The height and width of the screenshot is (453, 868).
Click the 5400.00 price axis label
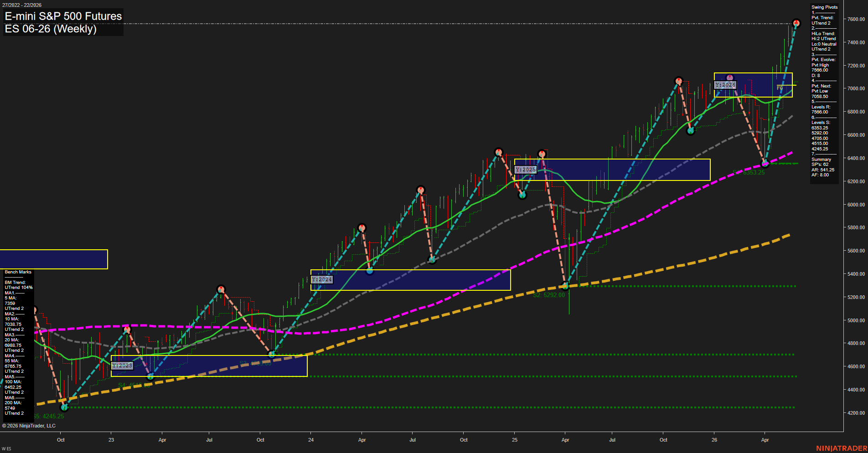point(856,274)
